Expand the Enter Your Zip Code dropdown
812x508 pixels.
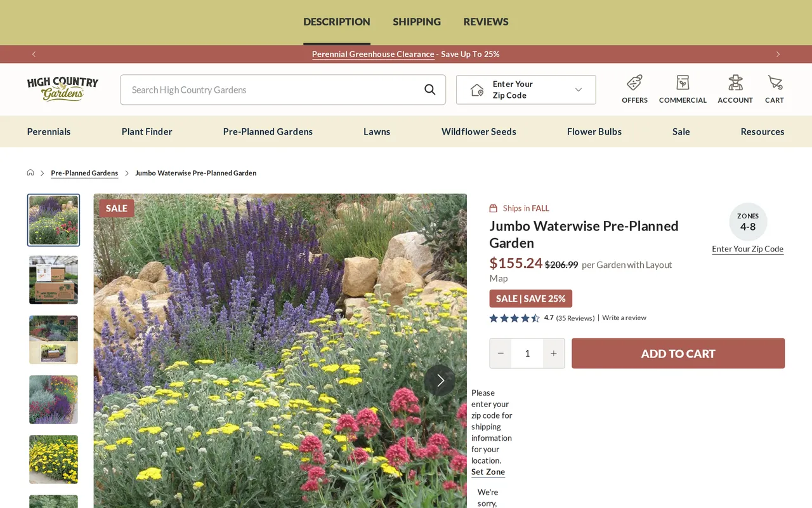(x=526, y=90)
